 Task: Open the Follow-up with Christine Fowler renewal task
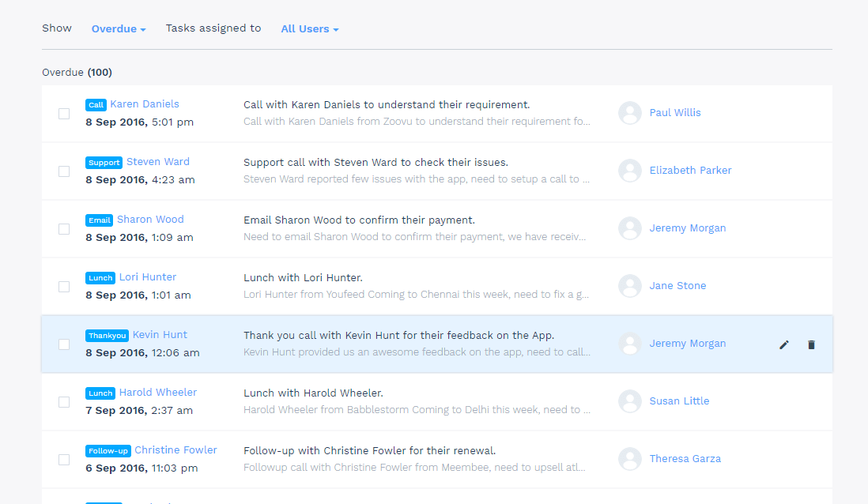(369, 451)
